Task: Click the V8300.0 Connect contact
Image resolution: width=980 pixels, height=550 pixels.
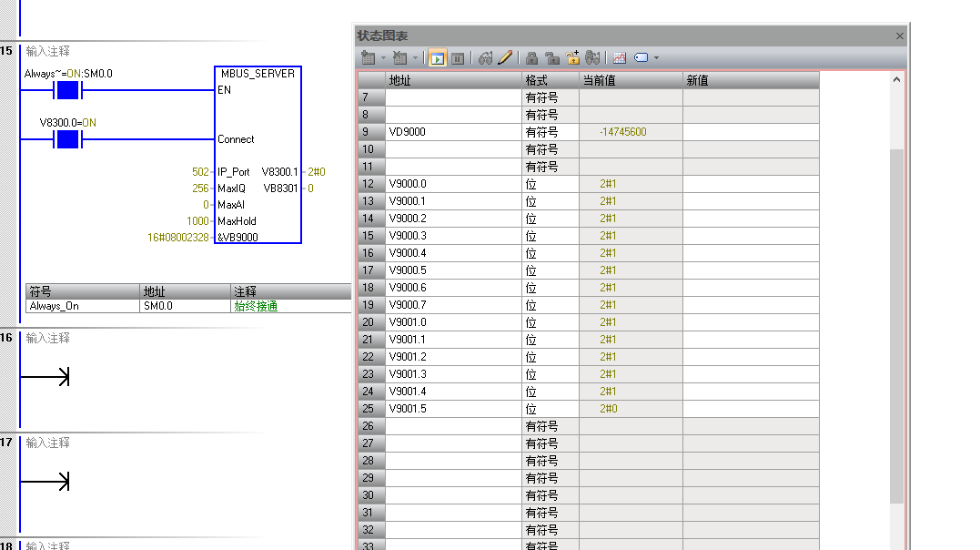Action: click(68, 139)
